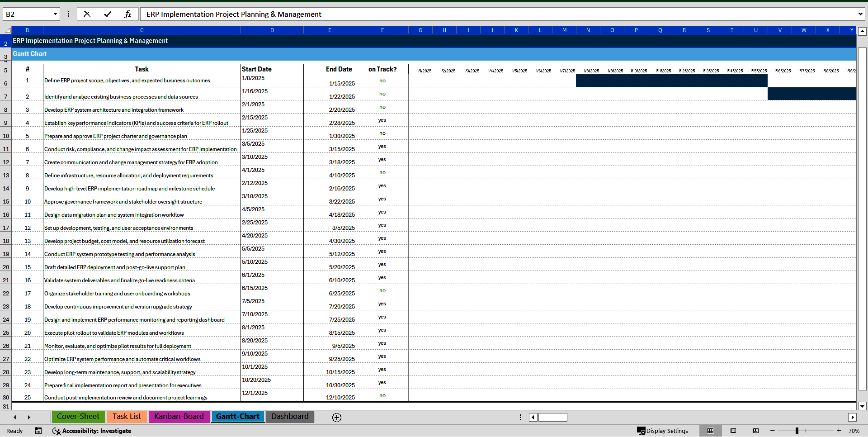The image size is (868, 437).
Task: Open the Task List sheet tab
Action: pos(127,417)
